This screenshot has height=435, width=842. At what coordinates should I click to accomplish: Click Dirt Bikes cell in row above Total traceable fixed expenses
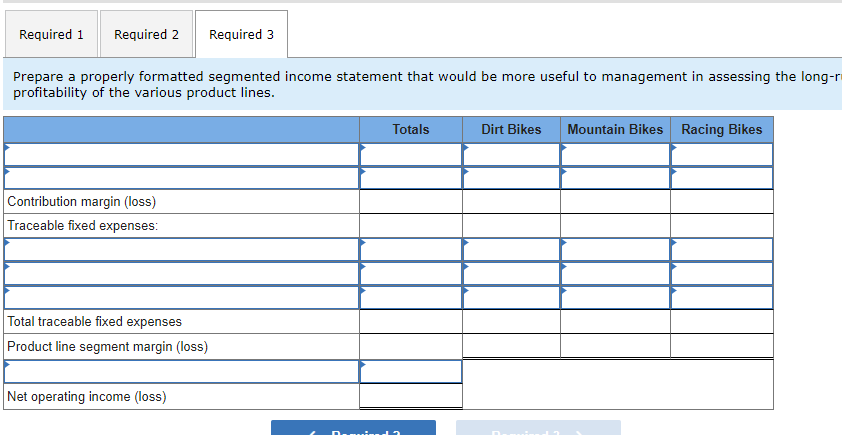pyautogui.click(x=511, y=298)
